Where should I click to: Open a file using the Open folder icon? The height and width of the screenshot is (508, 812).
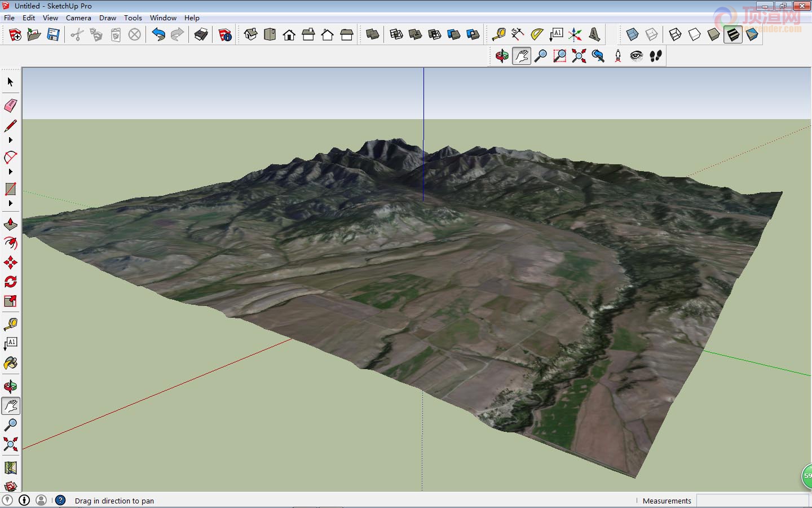coord(34,35)
